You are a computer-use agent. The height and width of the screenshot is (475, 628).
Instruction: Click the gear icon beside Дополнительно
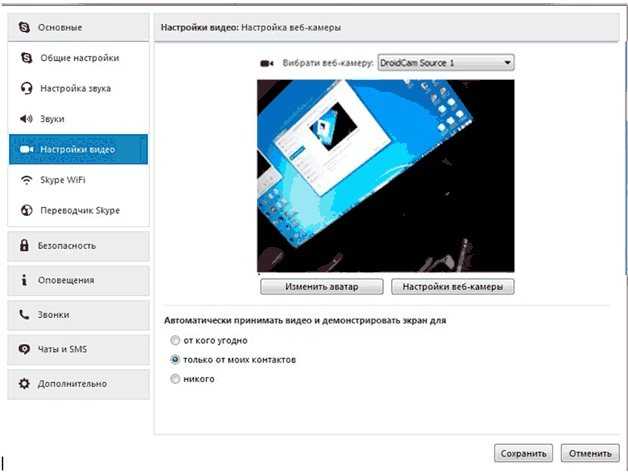point(24,384)
